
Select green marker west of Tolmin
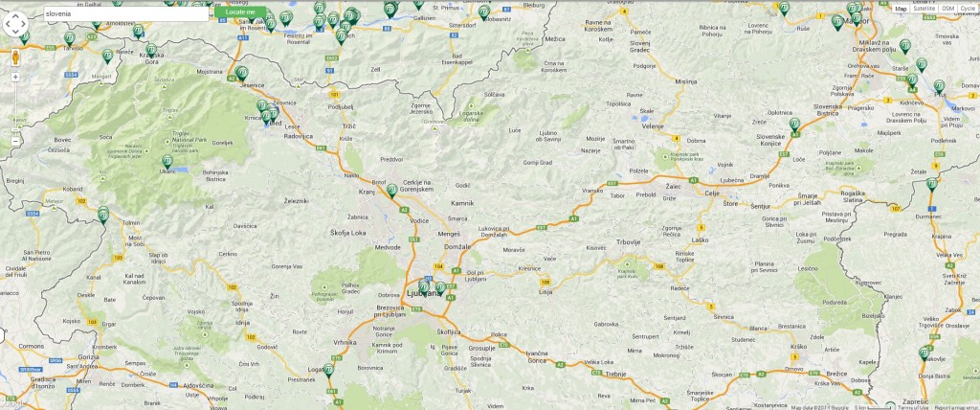point(103,214)
